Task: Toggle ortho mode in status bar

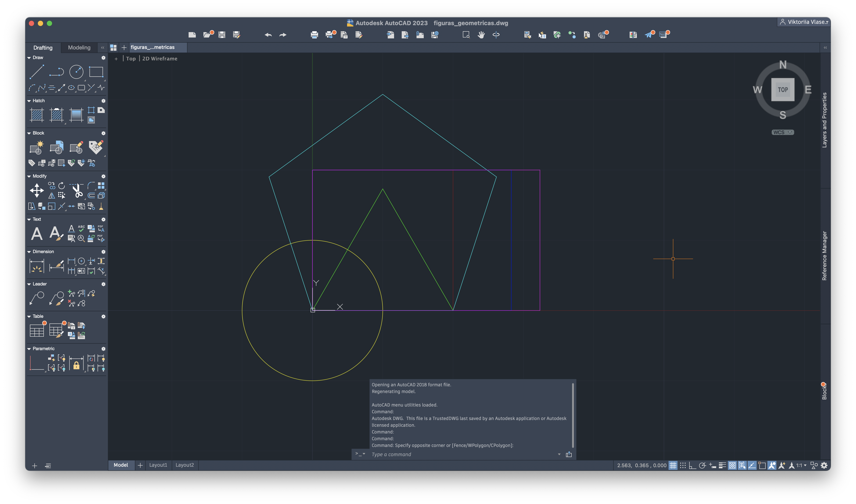Action: point(692,465)
